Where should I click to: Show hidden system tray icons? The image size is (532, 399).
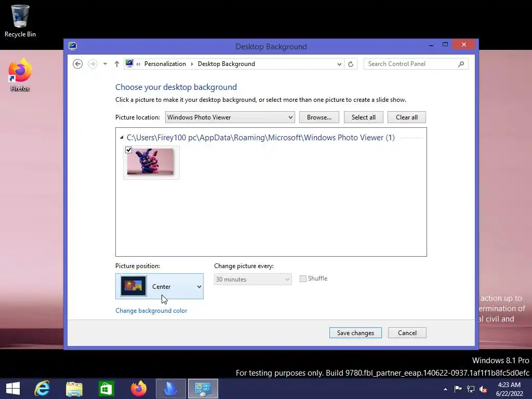pyautogui.click(x=445, y=389)
